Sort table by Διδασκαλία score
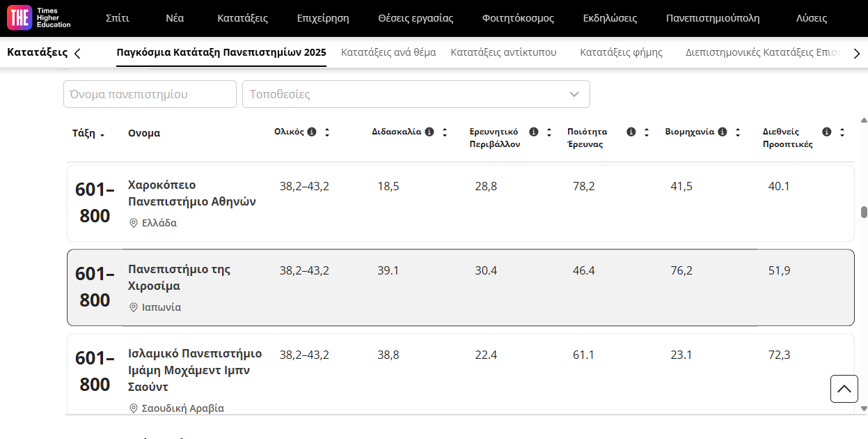The image size is (868, 439). click(445, 132)
